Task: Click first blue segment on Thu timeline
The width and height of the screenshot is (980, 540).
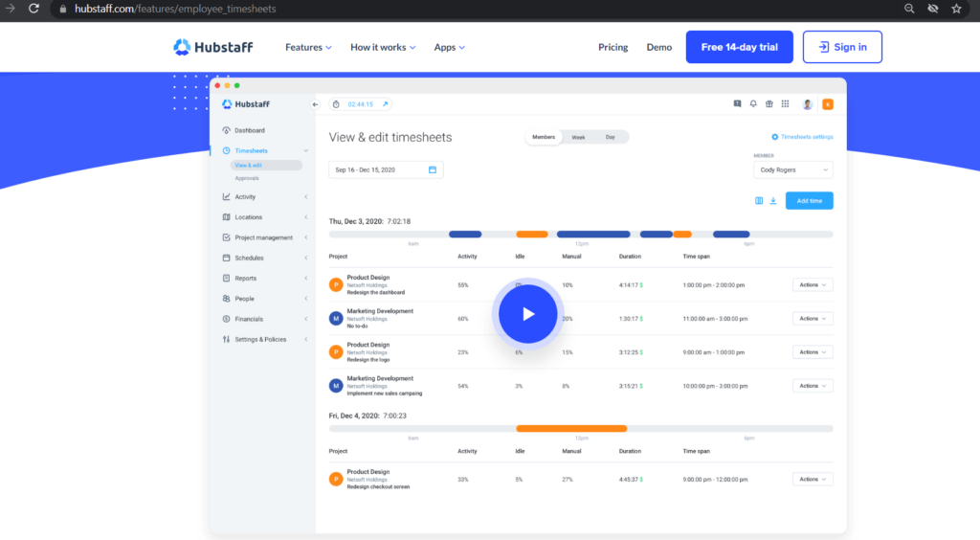Action: tap(465, 235)
